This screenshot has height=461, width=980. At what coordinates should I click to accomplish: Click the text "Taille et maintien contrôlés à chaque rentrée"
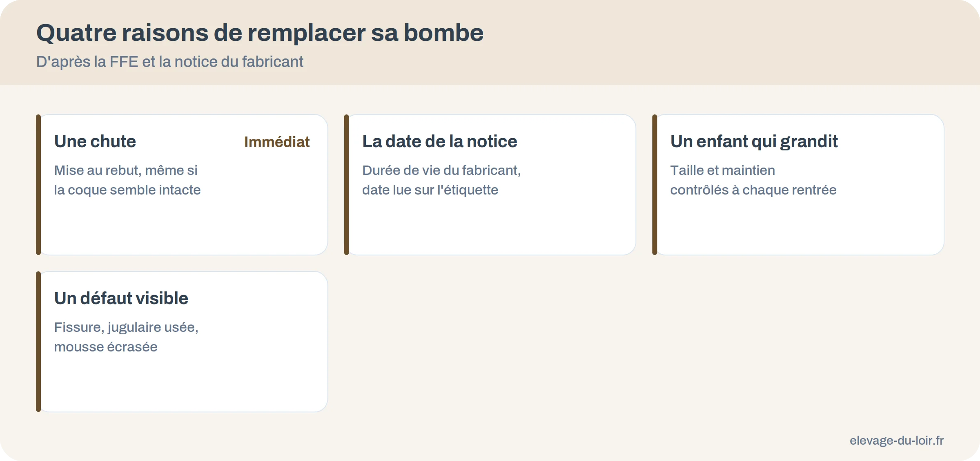[x=753, y=180]
